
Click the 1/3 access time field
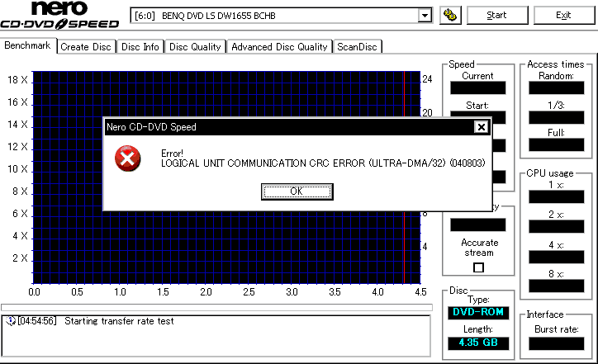pos(557,117)
